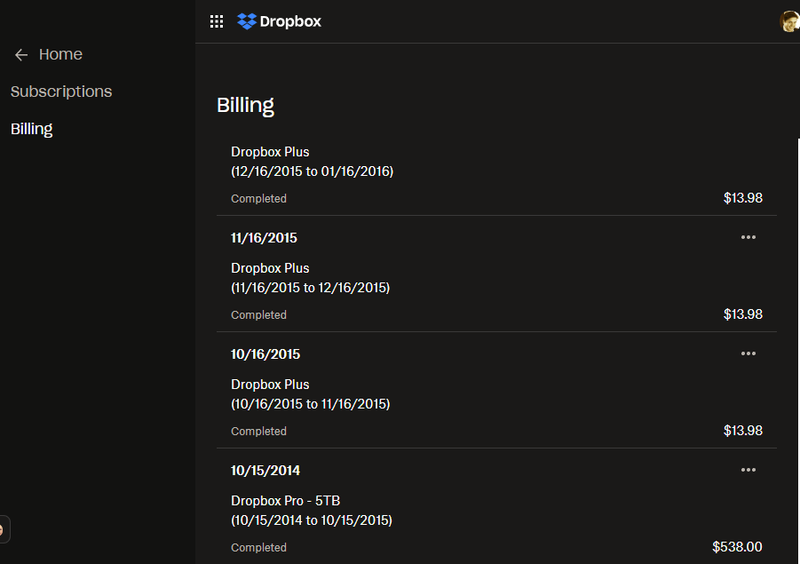Open more options for 10/15/2014 invoice
800x564 pixels.
tap(748, 470)
